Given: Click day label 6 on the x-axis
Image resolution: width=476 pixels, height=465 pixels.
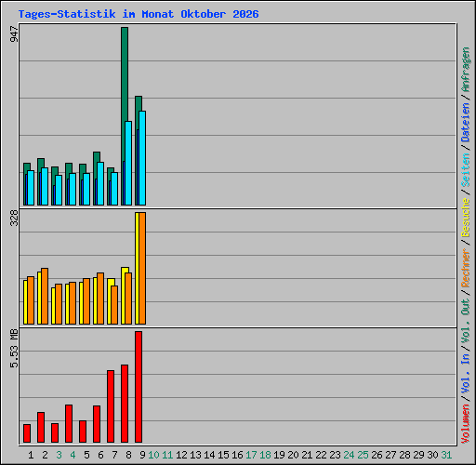Looking at the screenshot, I should click(100, 455).
